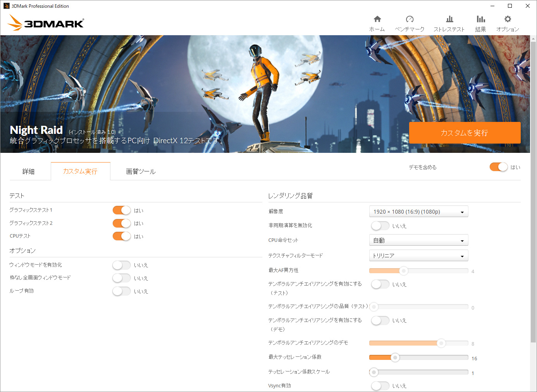The image size is (537, 392).
Task: Toggle グラフィックステスト2 switch
Action: tap(122, 223)
